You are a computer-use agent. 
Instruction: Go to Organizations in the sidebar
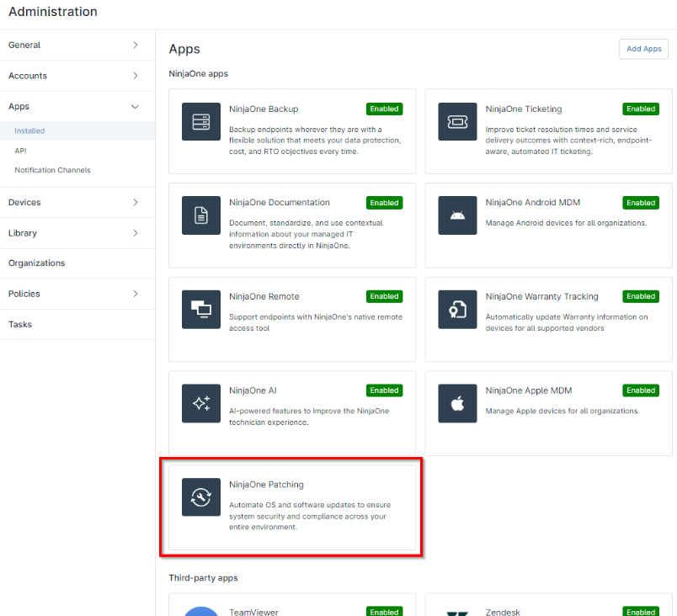point(37,263)
